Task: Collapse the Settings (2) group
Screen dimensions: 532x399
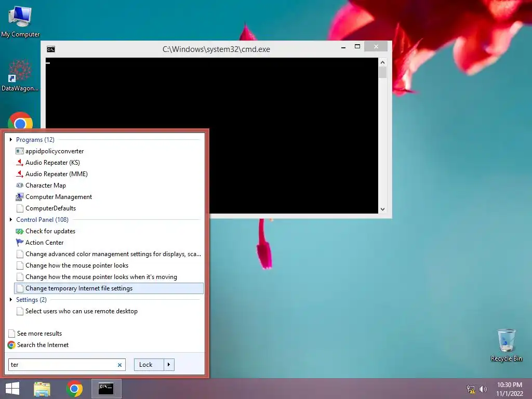Action: tap(11, 300)
